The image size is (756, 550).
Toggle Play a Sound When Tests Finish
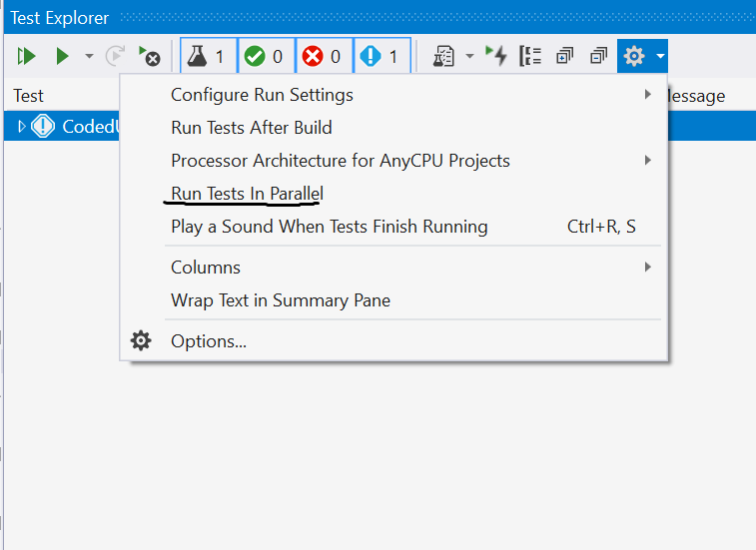[393, 226]
